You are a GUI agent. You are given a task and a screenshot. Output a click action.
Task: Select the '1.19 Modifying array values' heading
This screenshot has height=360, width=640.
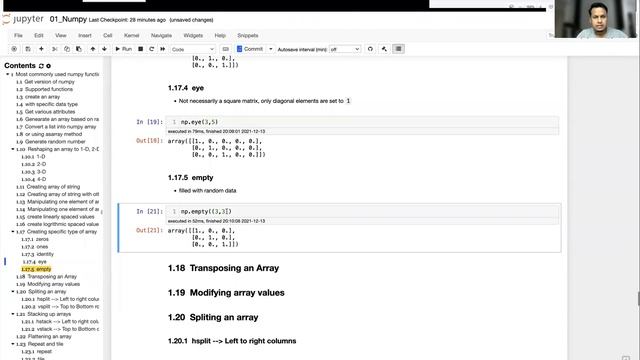[x=226, y=293]
